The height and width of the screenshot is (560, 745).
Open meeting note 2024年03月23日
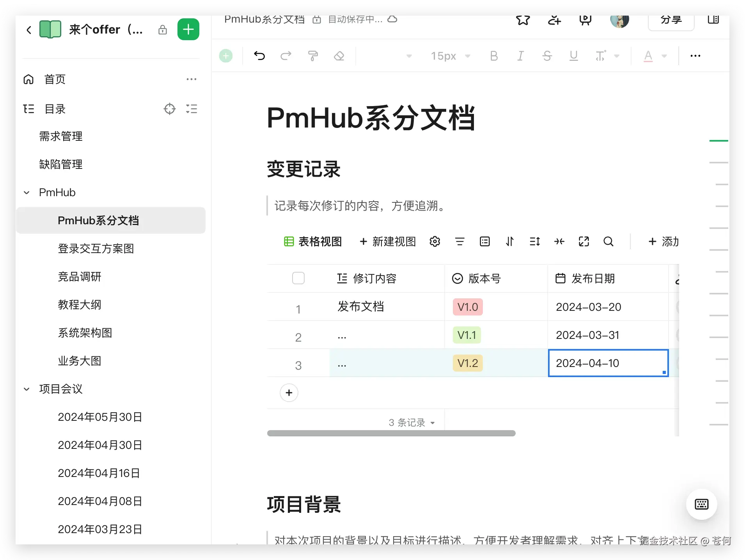(100, 529)
